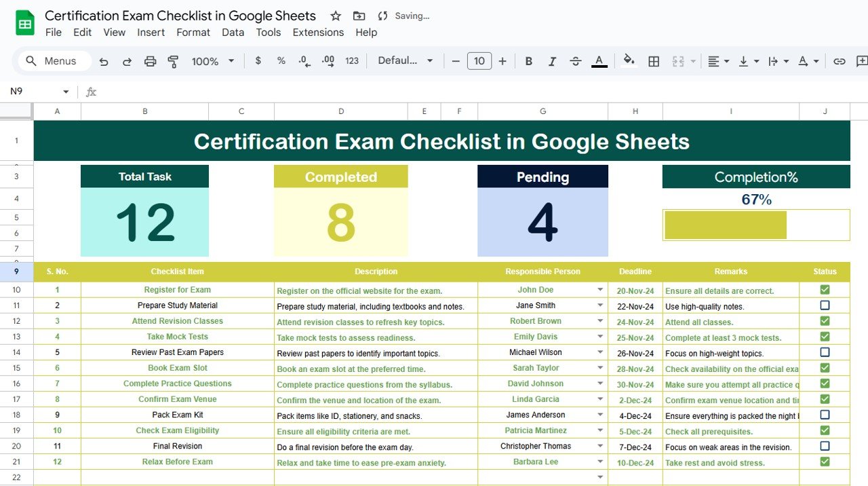The image size is (868, 486).
Task: Expand the Name box dropdown arrow
Action: point(66,92)
